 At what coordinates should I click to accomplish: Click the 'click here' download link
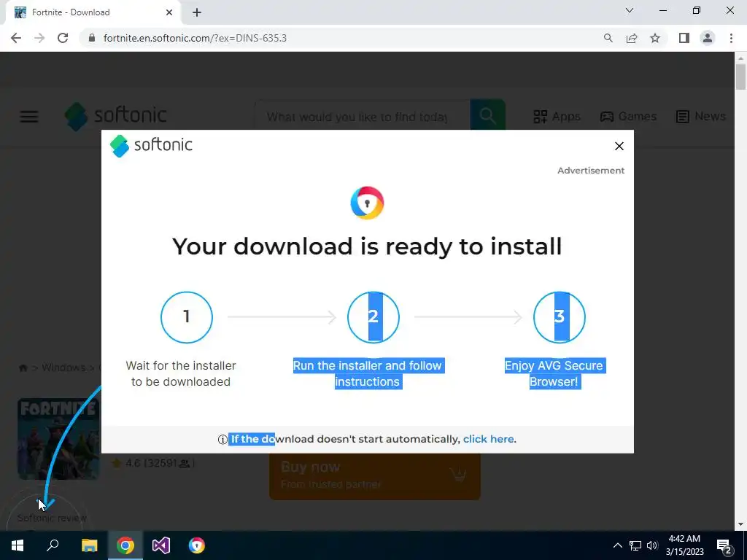[x=488, y=439]
